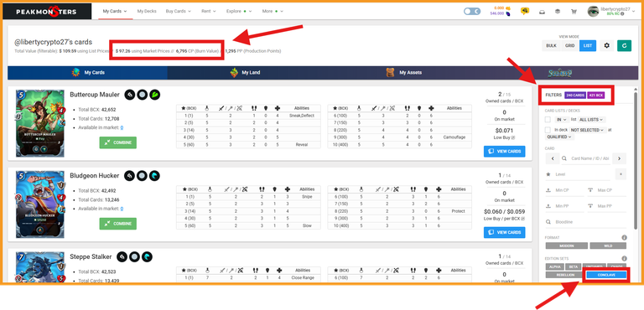644x310 pixels.
Task: Check the In deck filter checkbox
Action: (x=548, y=130)
